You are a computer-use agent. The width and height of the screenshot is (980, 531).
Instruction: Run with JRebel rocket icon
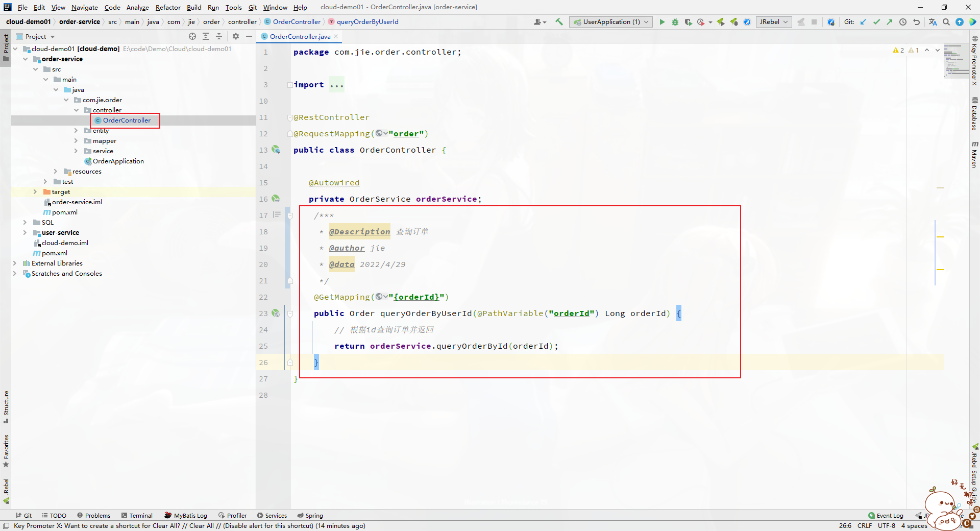click(721, 22)
